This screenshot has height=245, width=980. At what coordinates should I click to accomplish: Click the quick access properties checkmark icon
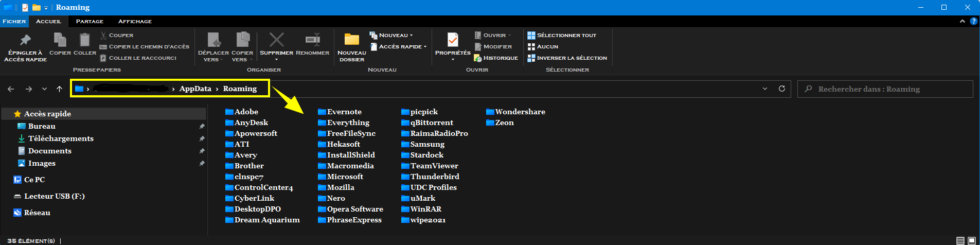(25, 7)
